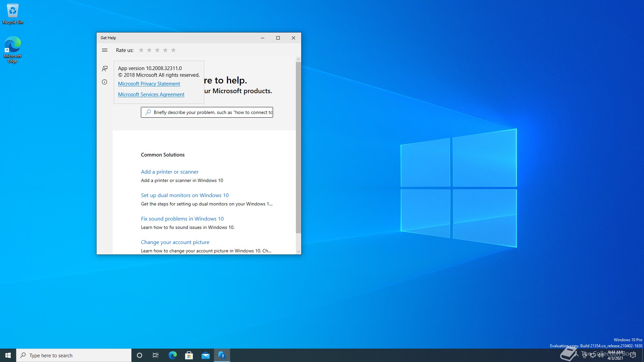Select the Recycle Bin desktop icon
644x362 pixels.
(x=13, y=14)
